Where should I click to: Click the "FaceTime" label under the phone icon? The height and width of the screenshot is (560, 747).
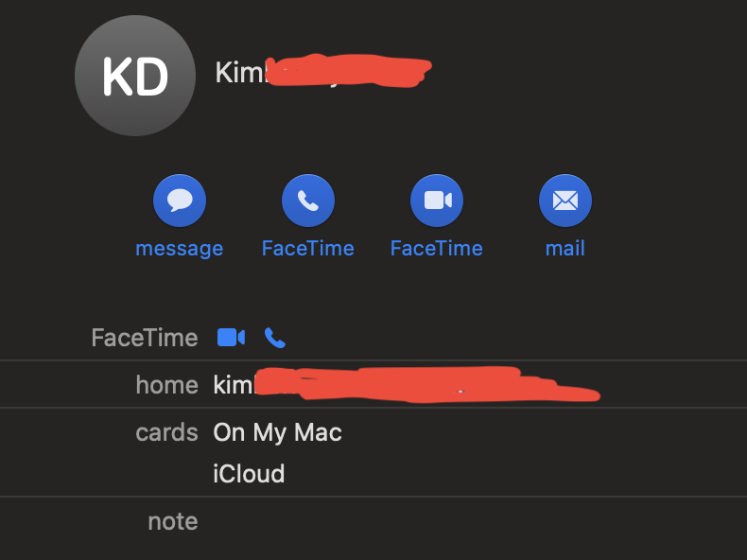click(x=308, y=248)
